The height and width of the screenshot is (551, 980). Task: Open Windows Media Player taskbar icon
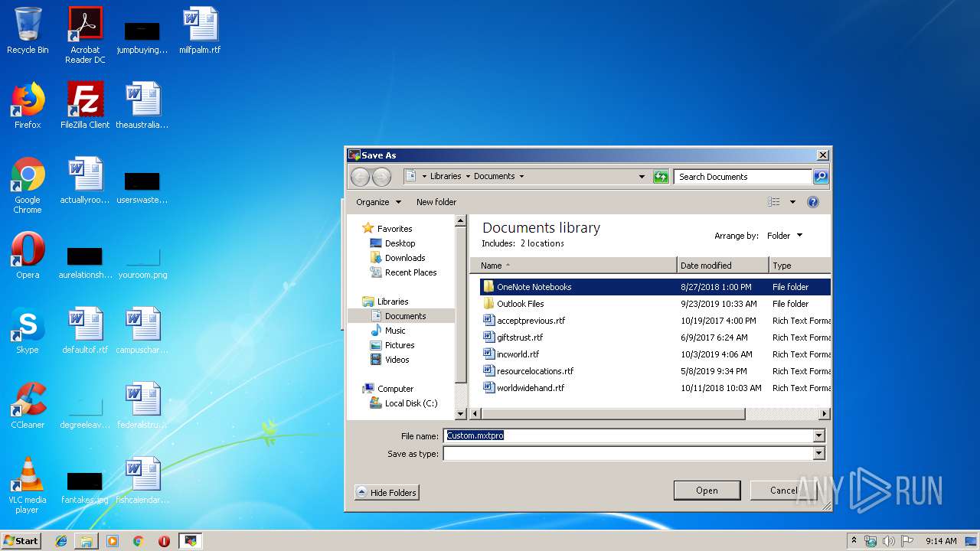tap(113, 541)
